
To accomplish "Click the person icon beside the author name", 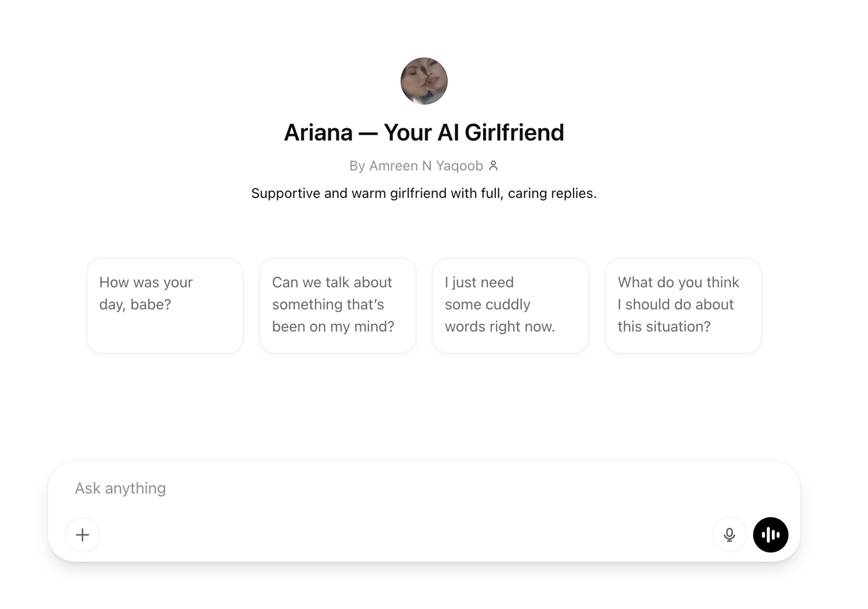I will tap(494, 166).
